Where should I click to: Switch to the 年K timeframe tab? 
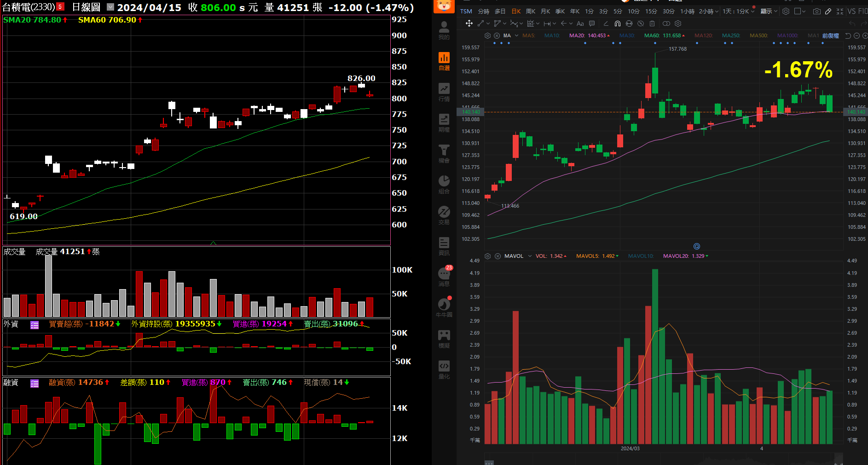pyautogui.click(x=575, y=12)
